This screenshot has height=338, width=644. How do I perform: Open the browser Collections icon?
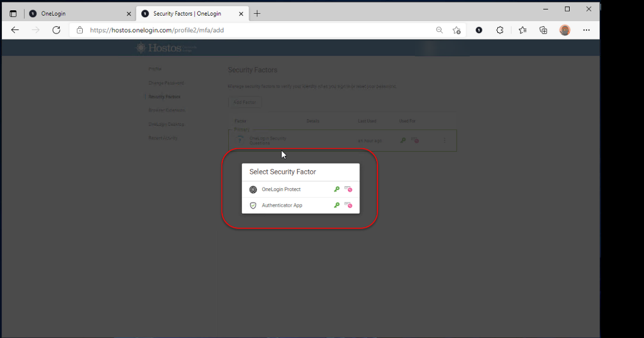pos(543,30)
